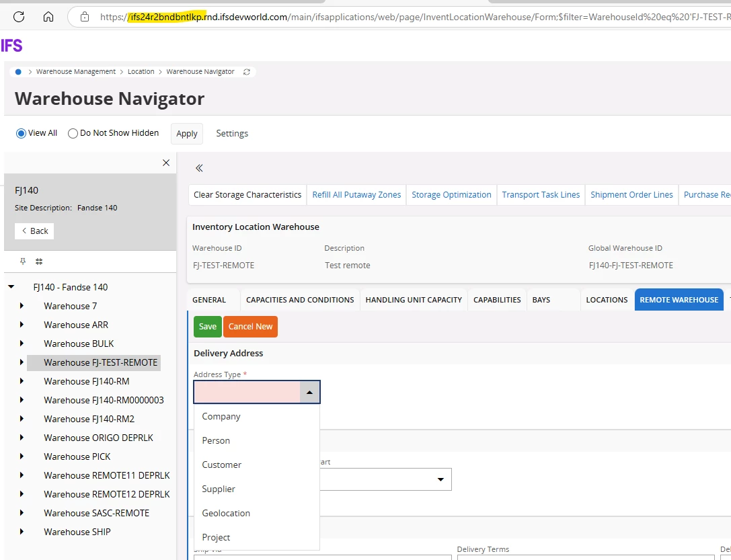Image resolution: width=731 pixels, height=560 pixels.
Task: Close the navigator side panel
Action: coord(166,163)
